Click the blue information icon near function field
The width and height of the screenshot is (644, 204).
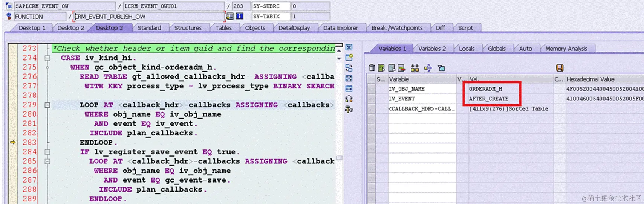coord(240,16)
